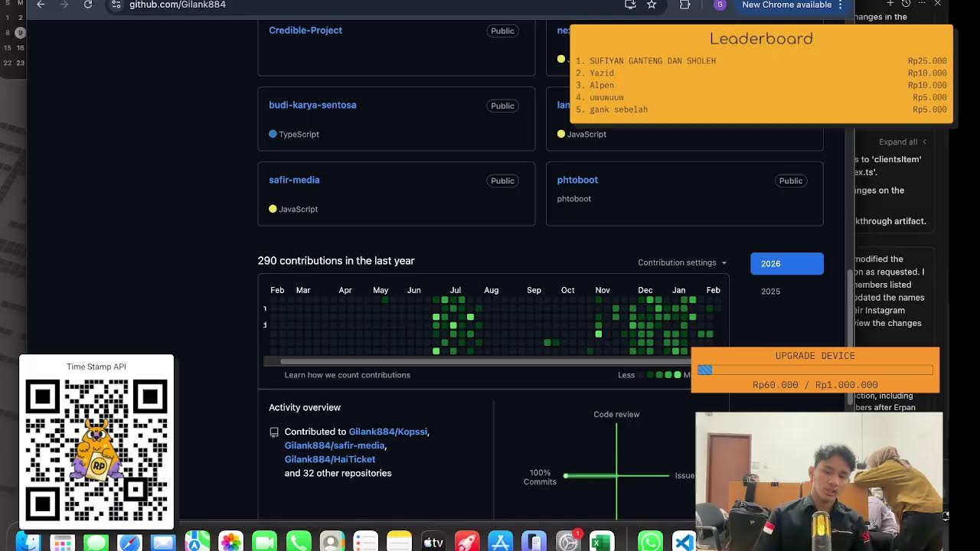This screenshot has height=551, width=980.
Task: Open Reminders from the dock
Action: click(x=366, y=542)
